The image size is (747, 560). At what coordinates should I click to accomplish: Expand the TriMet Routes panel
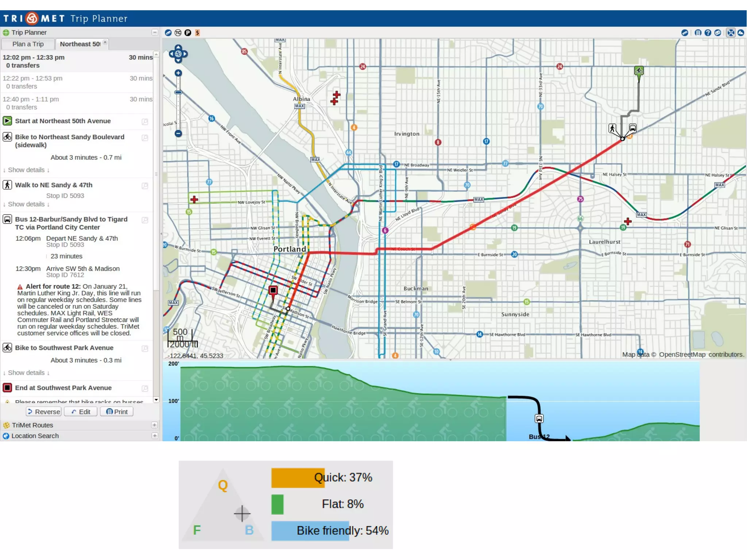[x=154, y=425]
